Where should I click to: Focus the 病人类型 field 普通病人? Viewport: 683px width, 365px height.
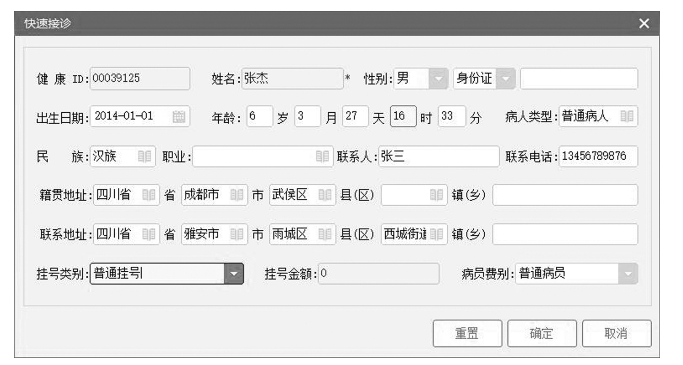(598, 116)
